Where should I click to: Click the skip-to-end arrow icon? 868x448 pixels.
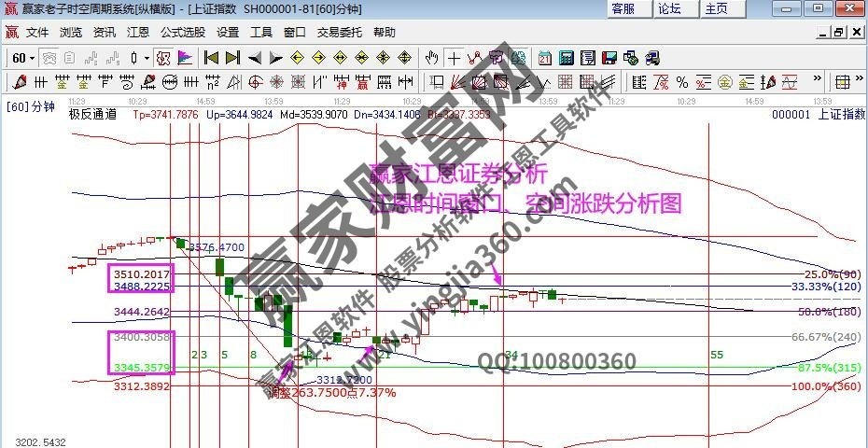click(x=232, y=58)
